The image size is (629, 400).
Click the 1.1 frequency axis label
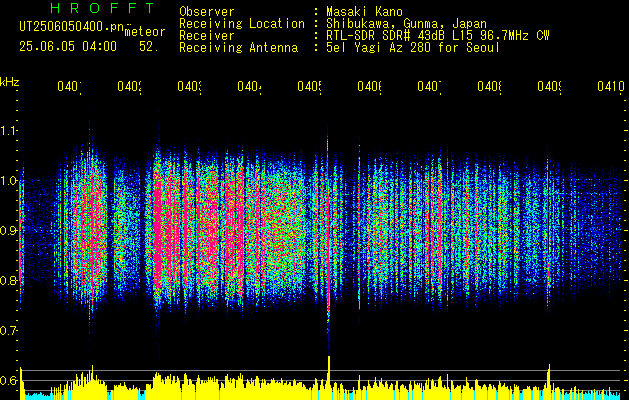[8, 131]
